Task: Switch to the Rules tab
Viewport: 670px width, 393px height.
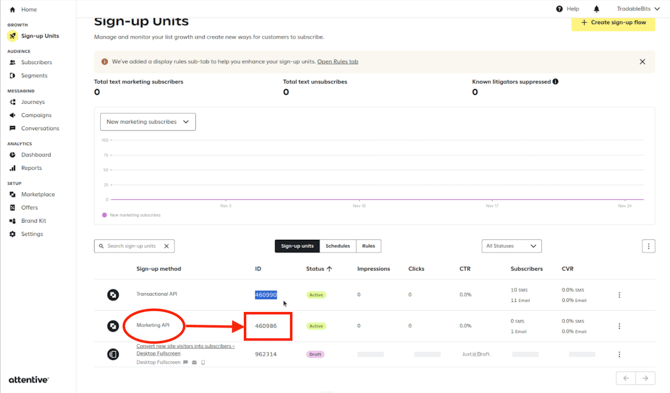Action: pyautogui.click(x=368, y=246)
